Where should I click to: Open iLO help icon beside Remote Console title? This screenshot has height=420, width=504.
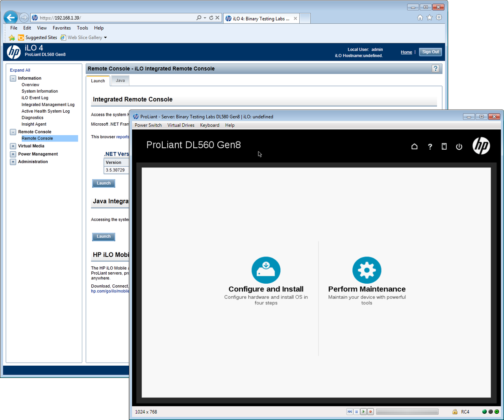(435, 69)
